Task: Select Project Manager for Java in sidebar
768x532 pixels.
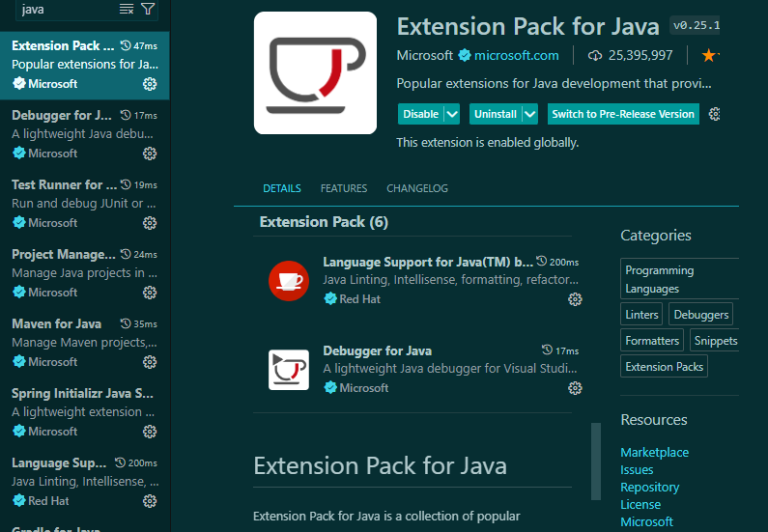Action: tap(85, 273)
